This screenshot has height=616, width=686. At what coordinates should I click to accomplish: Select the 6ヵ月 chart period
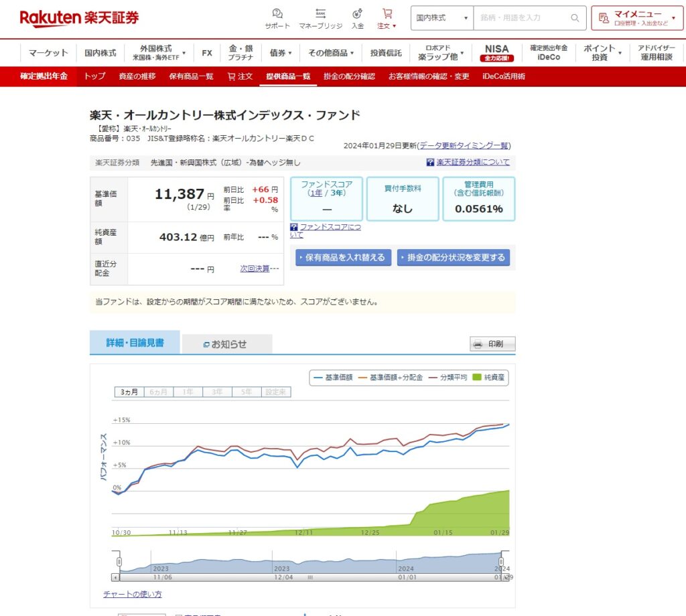point(158,392)
